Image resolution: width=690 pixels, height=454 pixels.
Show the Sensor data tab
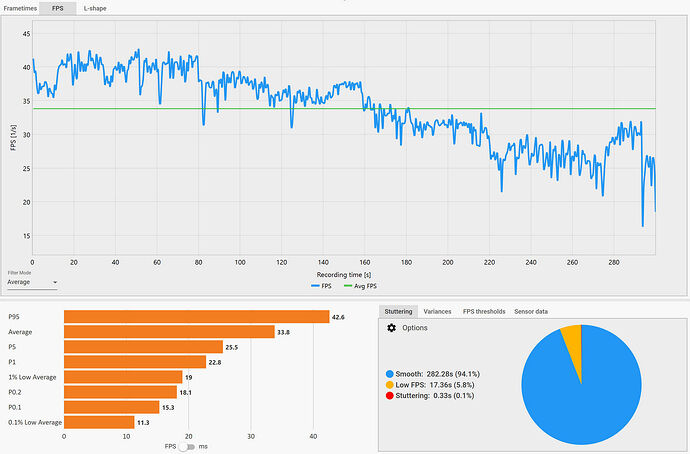531,311
